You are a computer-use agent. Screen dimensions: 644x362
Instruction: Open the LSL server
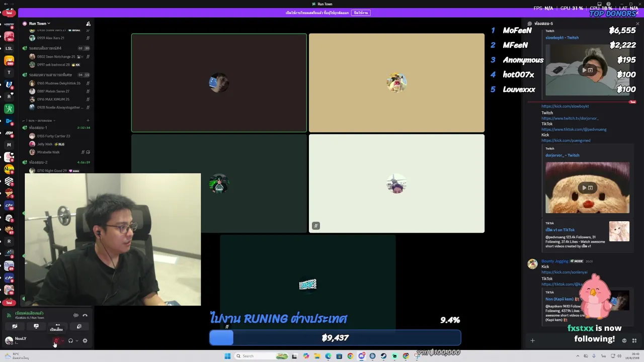(x=9, y=48)
